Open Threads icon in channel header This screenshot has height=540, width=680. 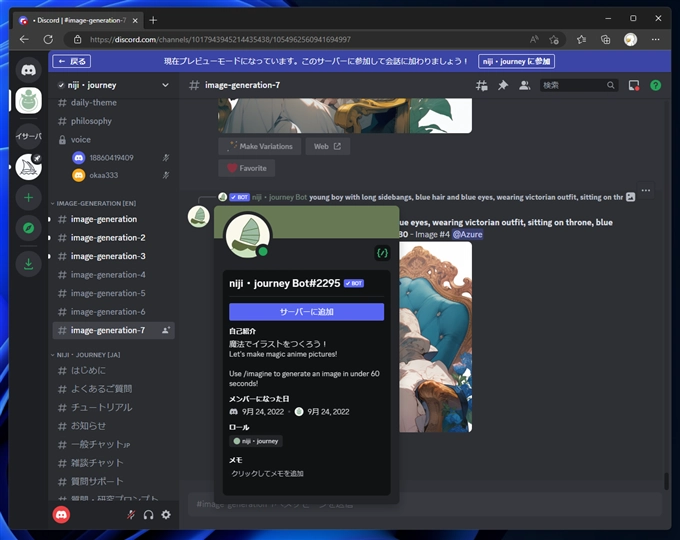[x=481, y=85]
